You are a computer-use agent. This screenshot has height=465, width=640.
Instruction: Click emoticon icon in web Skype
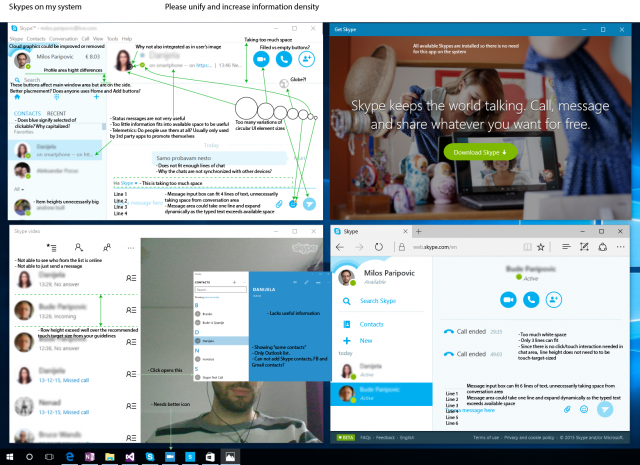[584, 409]
